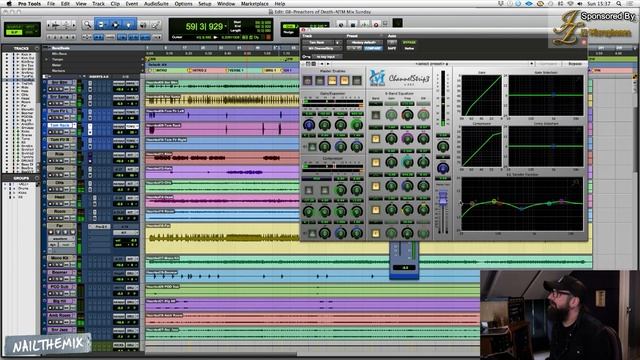Toggle fifth Master Enables button in ChannelStrip

click(357, 80)
